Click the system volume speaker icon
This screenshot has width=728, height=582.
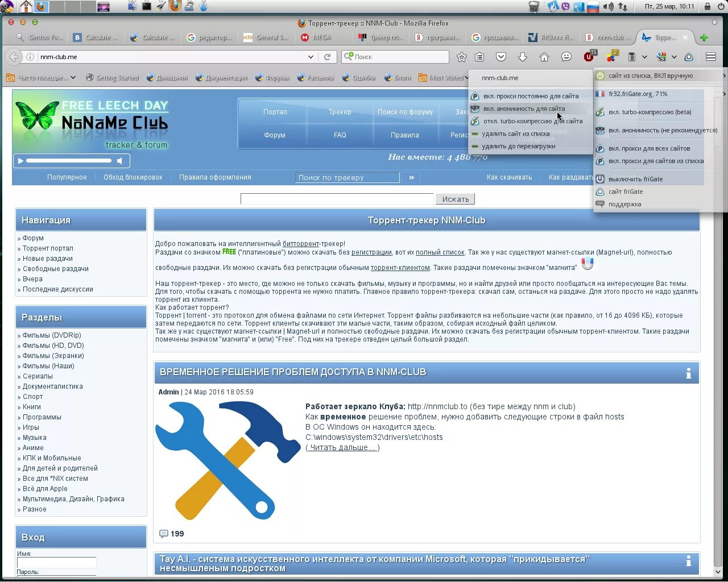click(608, 7)
